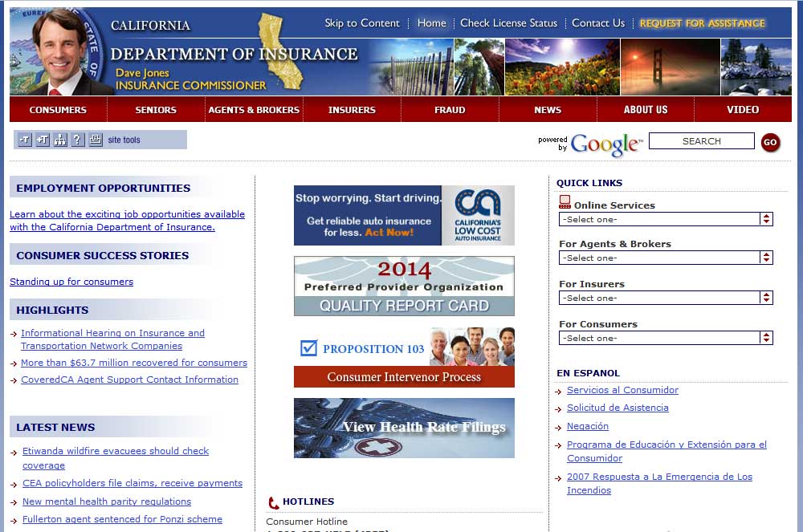
Task: Open the Solicitud de Asistencia link
Action: (x=618, y=408)
